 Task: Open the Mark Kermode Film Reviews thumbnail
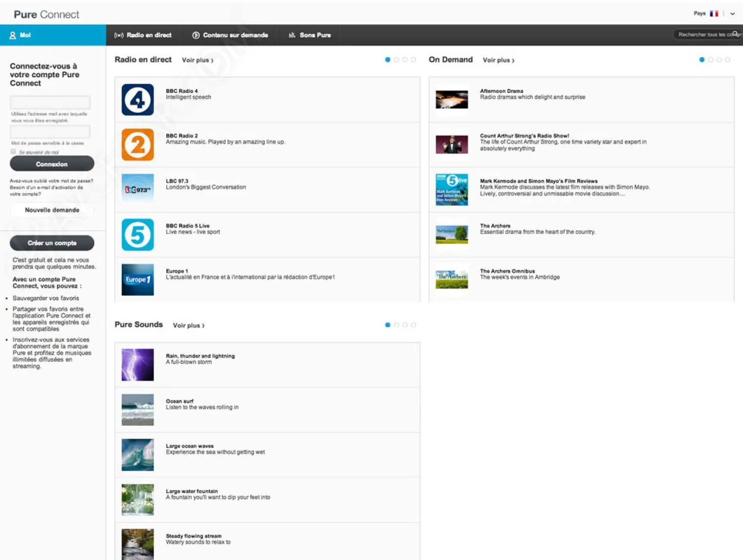tap(452, 190)
